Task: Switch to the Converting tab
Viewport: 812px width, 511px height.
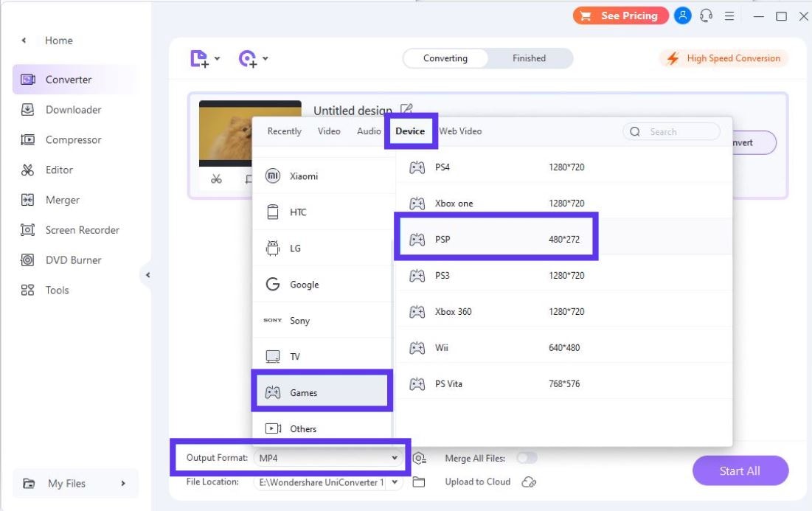Action: 445,58
